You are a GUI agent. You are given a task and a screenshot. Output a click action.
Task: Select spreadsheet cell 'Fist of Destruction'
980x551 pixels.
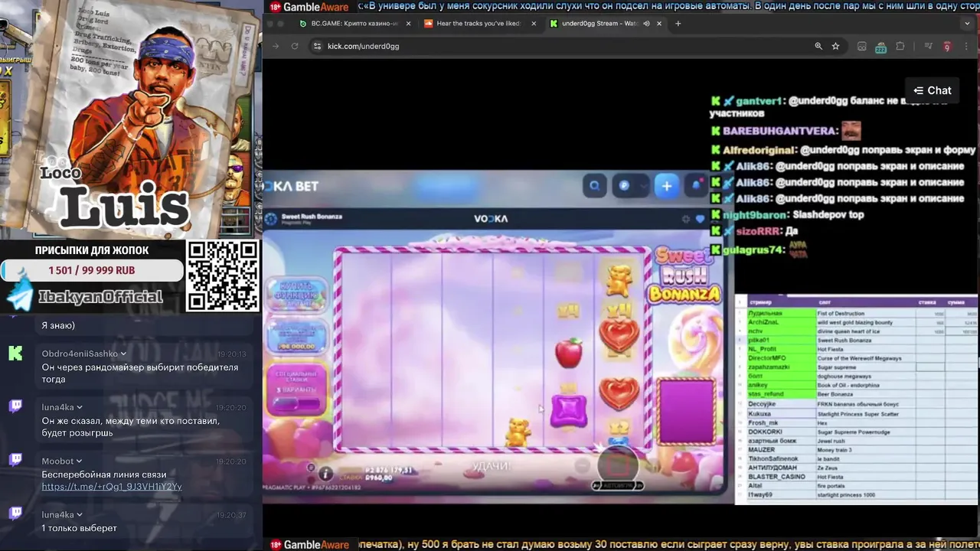coord(865,314)
